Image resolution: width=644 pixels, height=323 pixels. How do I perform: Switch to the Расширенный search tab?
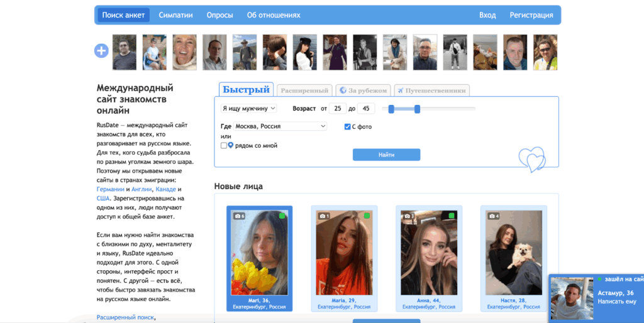[x=304, y=90]
